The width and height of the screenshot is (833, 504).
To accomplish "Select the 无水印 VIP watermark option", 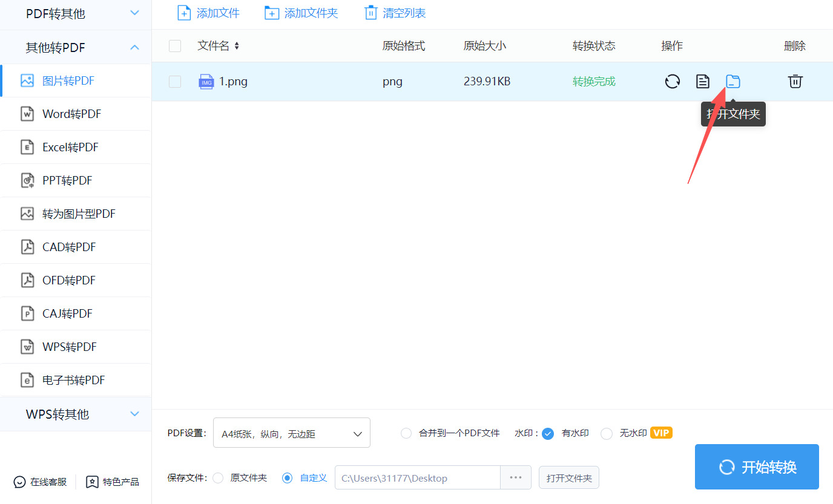I will coord(607,433).
